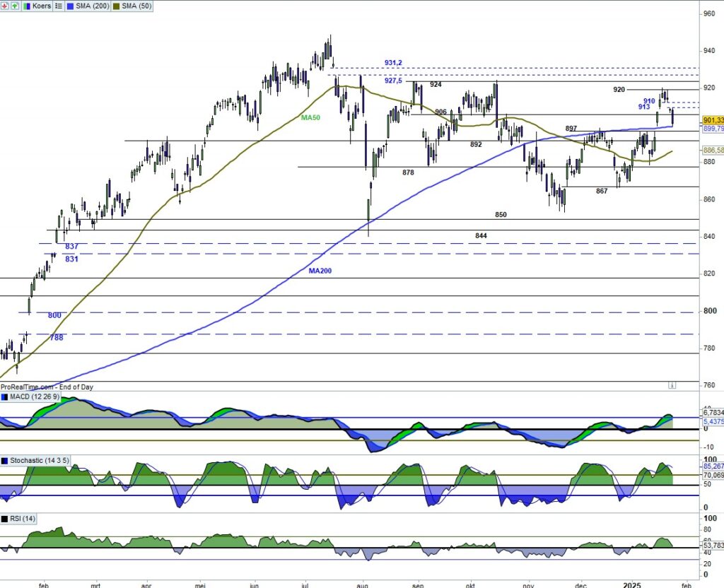Click the 899,79 MA200 value tag

click(x=711, y=129)
